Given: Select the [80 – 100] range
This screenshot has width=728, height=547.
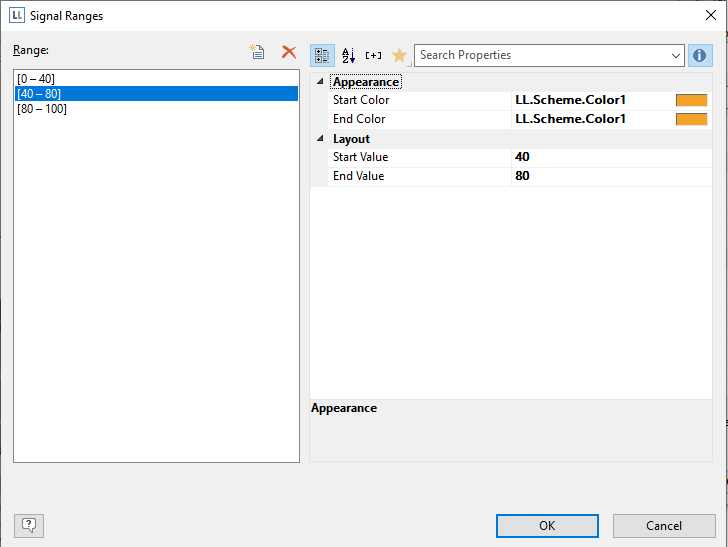Looking at the screenshot, I should click(x=42, y=108).
